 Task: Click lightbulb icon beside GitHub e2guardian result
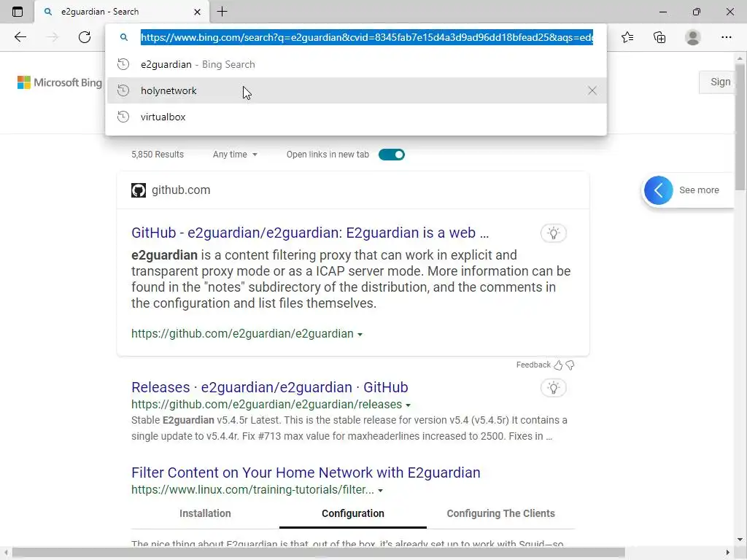click(x=553, y=233)
